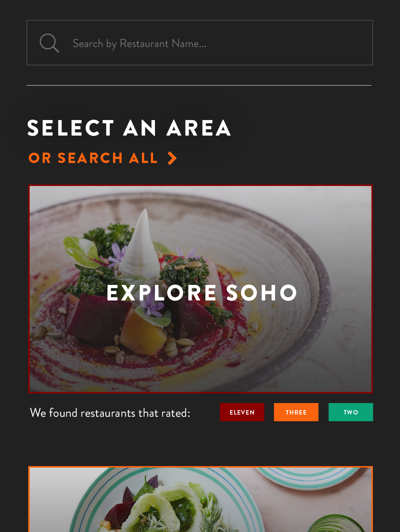Focus the Search by Restaurant Name field
The width and height of the screenshot is (400, 532).
(215, 43)
